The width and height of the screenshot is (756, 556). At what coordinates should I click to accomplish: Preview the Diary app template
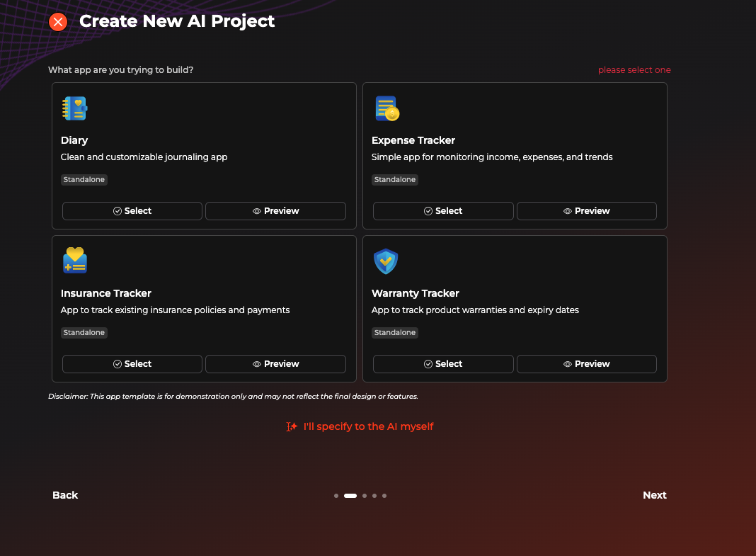click(275, 211)
